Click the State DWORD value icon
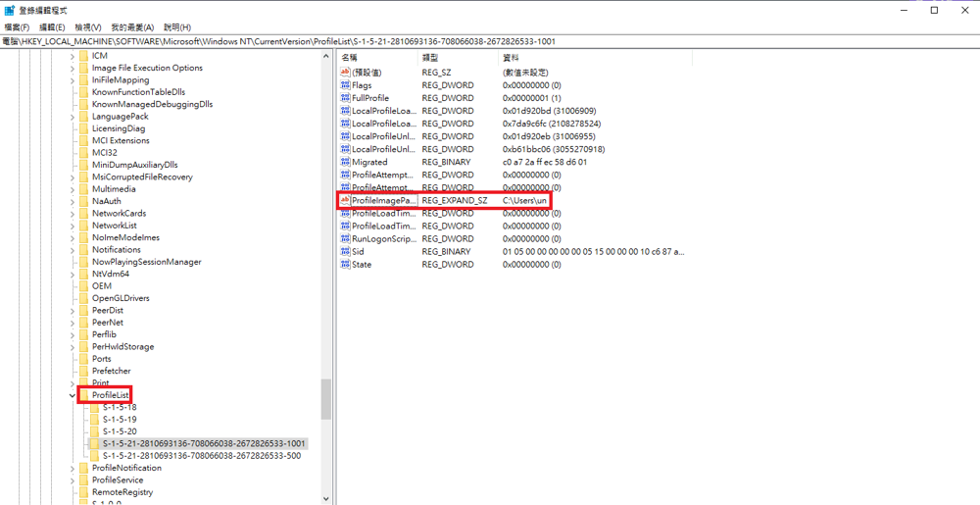Screen dimensions: 980x505 [345, 264]
